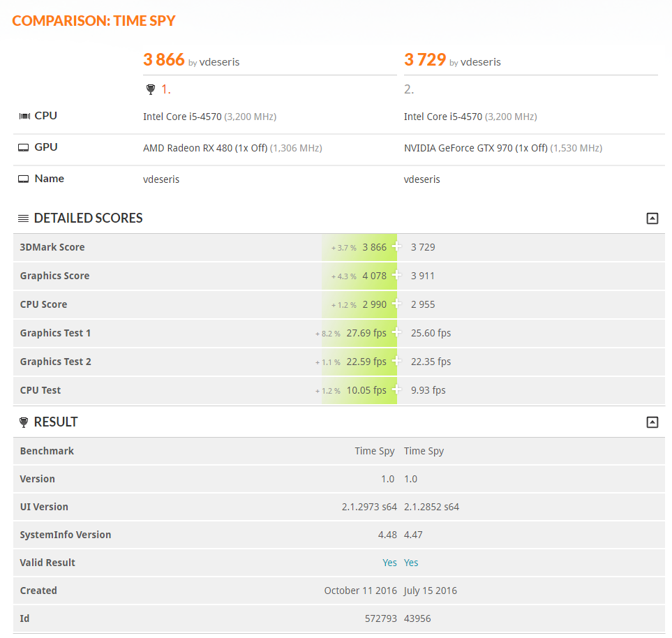Click SystemInfo Version 4.48
The width and height of the screenshot is (672, 638).
[387, 535]
